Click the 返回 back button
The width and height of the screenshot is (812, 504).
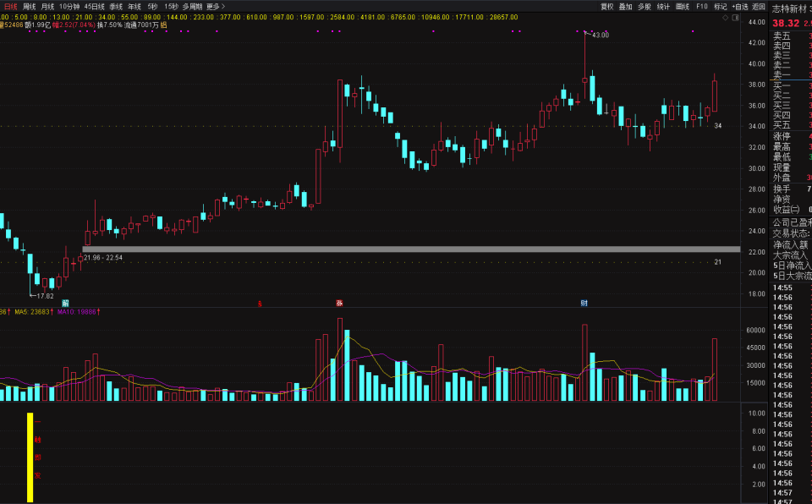point(759,7)
